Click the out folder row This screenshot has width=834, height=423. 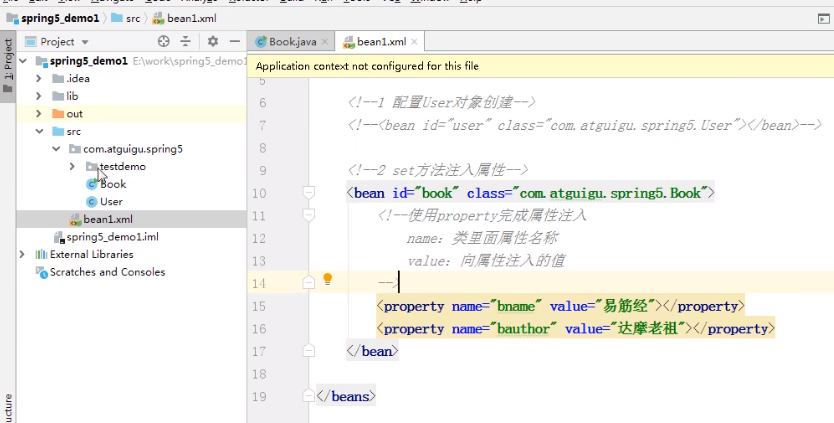click(x=131, y=114)
